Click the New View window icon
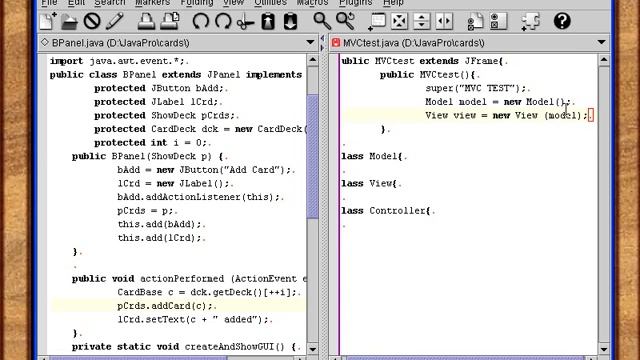The width and height of the screenshot is (640, 360). coord(376,22)
